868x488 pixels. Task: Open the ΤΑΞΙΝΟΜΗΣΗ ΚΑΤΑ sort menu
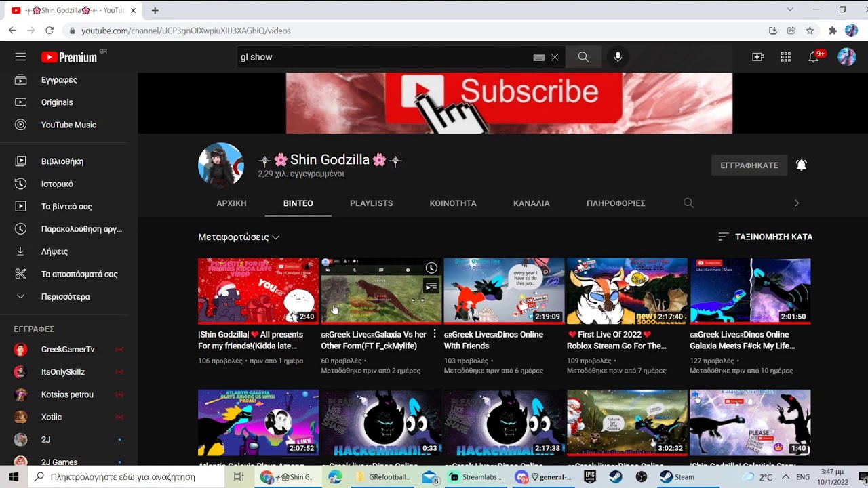(x=765, y=237)
